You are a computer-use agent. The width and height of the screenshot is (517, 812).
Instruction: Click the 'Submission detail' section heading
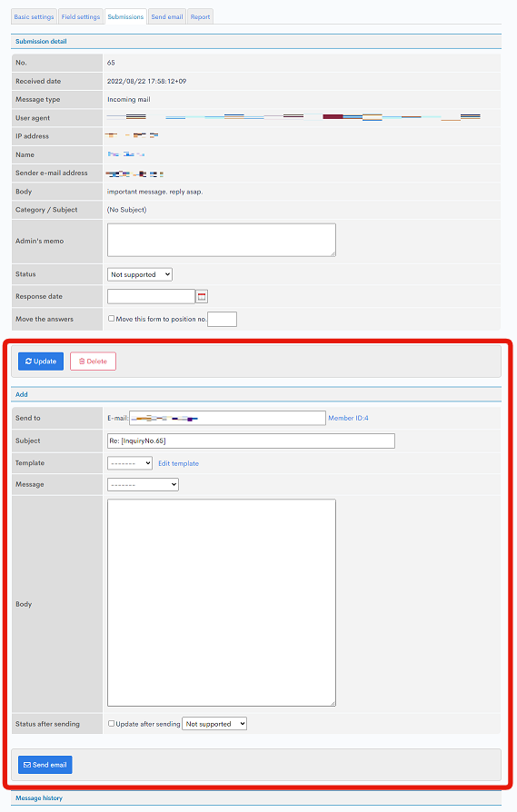[x=41, y=42]
